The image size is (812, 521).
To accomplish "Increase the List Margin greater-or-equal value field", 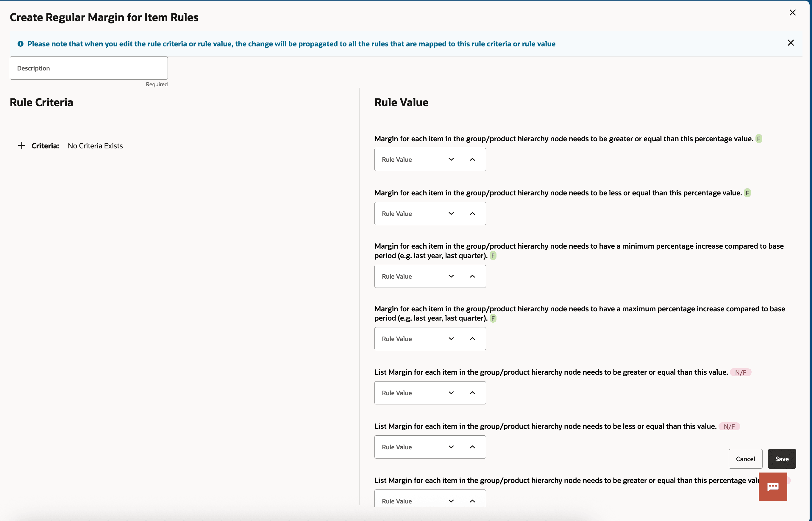I will pyautogui.click(x=472, y=393).
